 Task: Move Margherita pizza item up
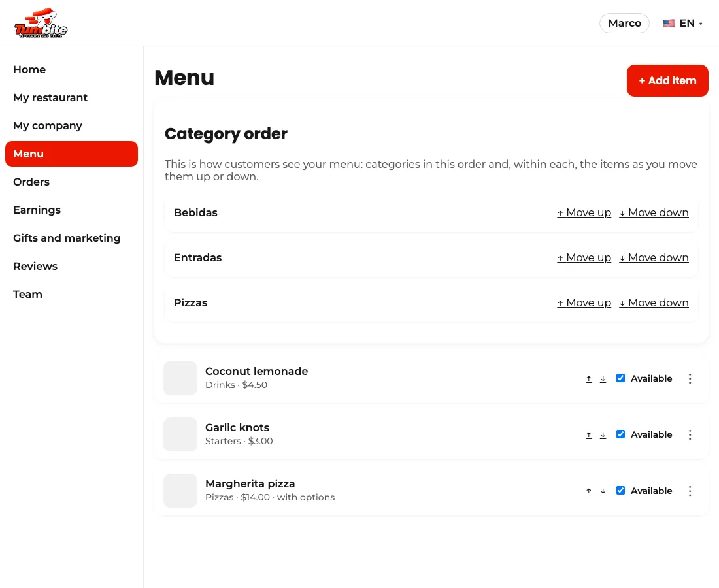pyautogui.click(x=589, y=491)
